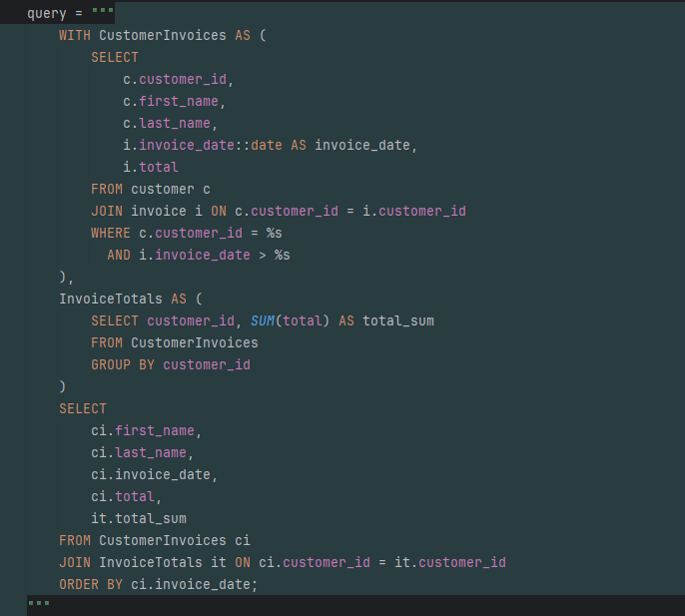Click the 'ci.total' column

point(122,496)
